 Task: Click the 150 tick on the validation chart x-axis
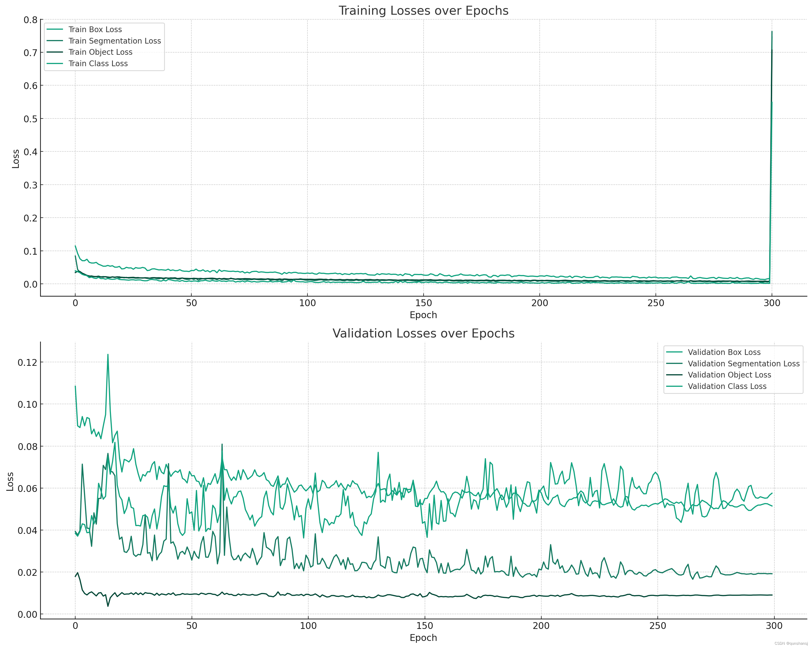tap(425, 626)
